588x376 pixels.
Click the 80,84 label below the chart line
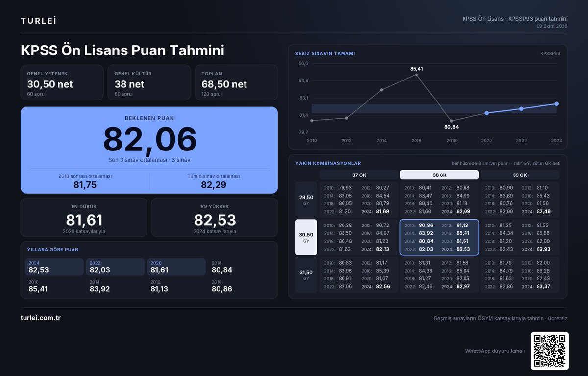tap(451, 127)
